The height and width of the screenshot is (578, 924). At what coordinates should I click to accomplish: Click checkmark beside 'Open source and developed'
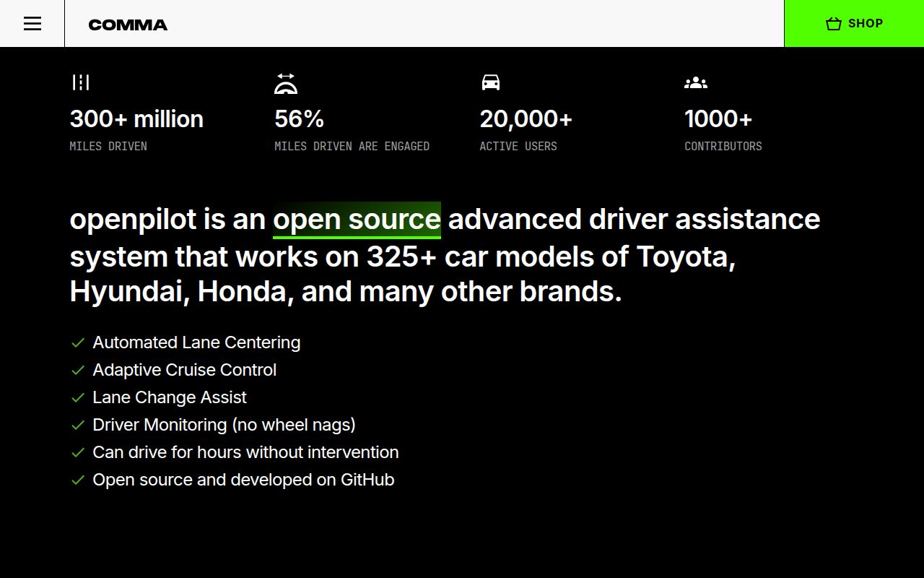[78, 480]
